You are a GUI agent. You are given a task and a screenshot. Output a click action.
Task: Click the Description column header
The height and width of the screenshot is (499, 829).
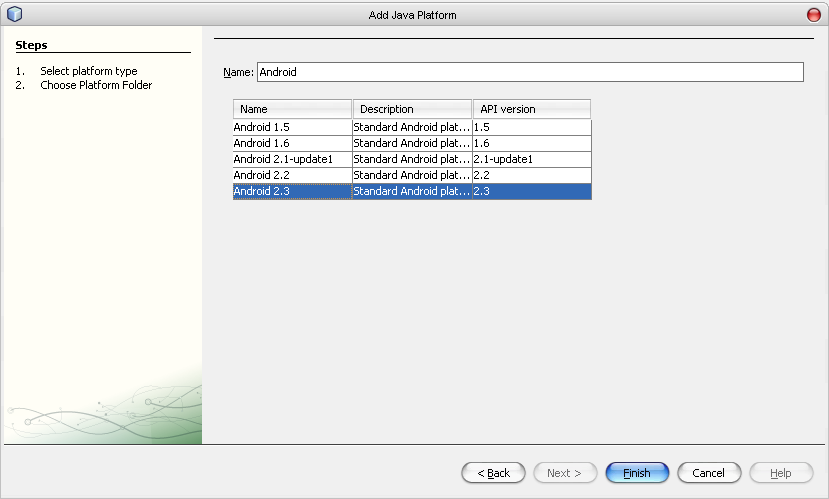(412, 109)
